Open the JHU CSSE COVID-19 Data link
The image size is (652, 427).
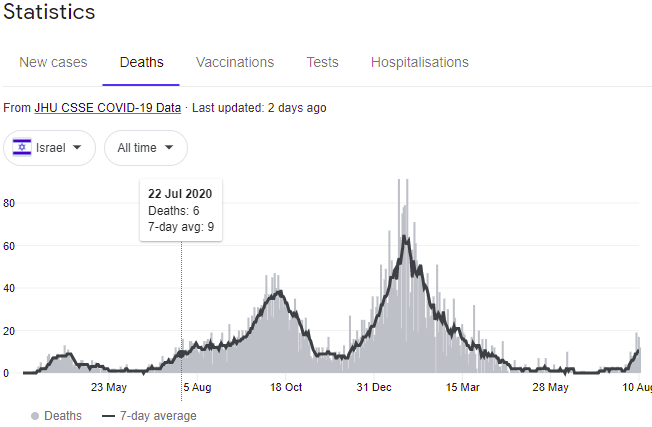[x=108, y=108]
